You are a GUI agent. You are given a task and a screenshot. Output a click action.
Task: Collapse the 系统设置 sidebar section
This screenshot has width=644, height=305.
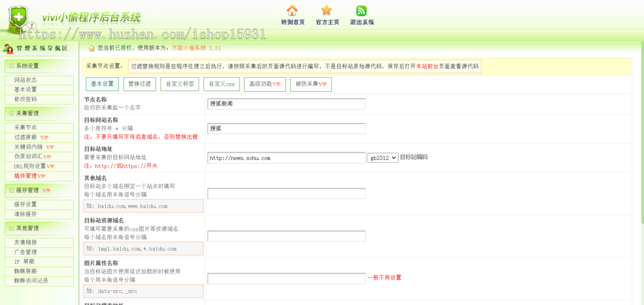[x=11, y=66]
